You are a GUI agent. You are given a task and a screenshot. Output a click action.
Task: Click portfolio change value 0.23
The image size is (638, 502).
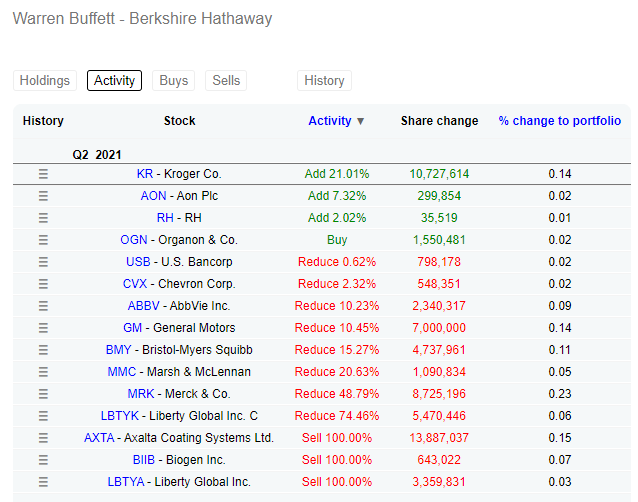(560, 394)
